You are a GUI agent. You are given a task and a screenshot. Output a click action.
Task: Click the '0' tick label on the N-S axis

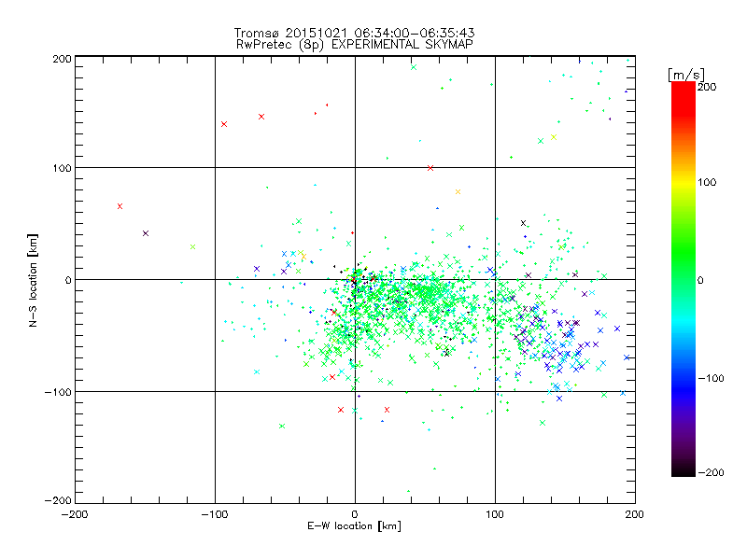coord(68,280)
